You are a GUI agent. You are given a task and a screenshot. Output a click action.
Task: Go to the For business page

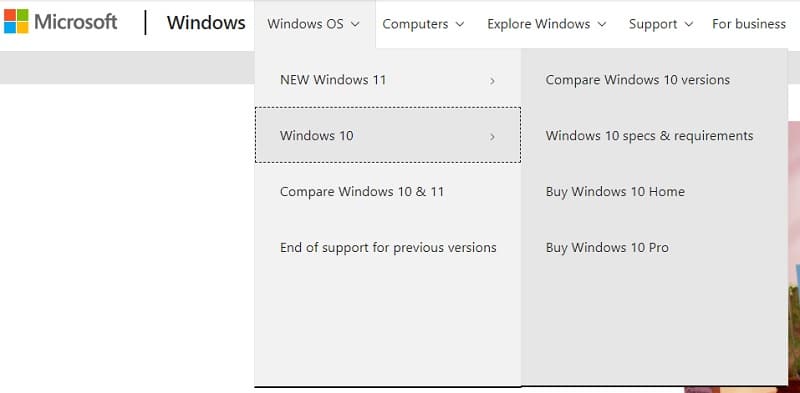(748, 24)
